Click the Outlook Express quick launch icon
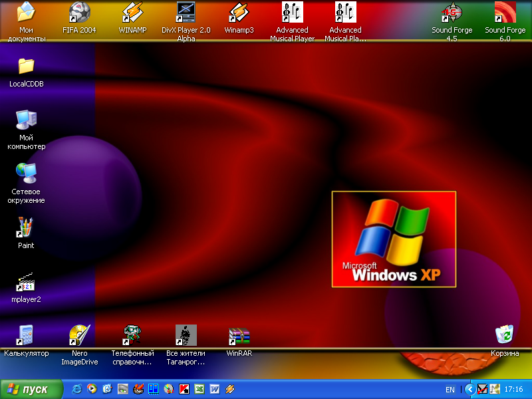The height and width of the screenshot is (399, 532). (x=107, y=389)
